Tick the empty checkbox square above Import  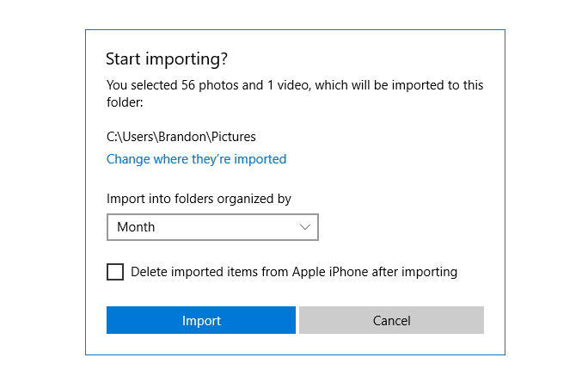pos(115,272)
